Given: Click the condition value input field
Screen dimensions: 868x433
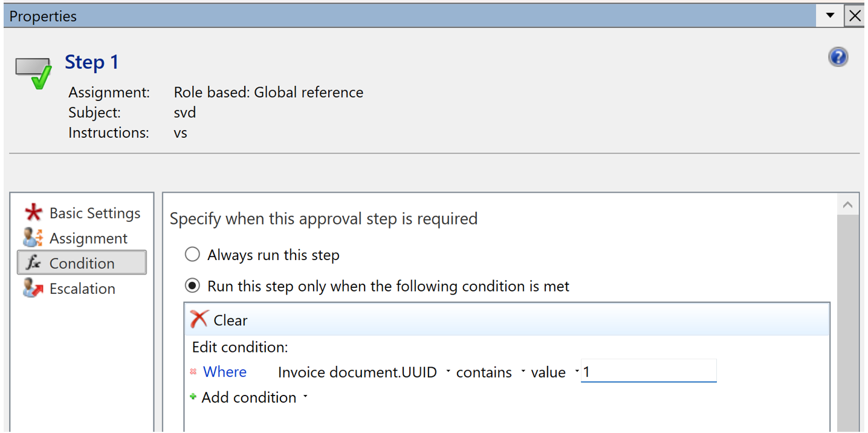Looking at the screenshot, I should pos(649,371).
